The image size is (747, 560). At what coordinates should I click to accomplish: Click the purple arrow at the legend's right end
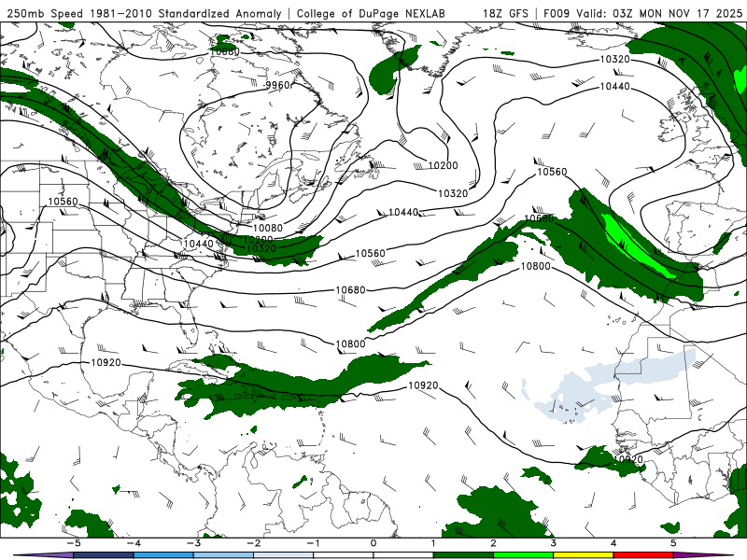703,555
